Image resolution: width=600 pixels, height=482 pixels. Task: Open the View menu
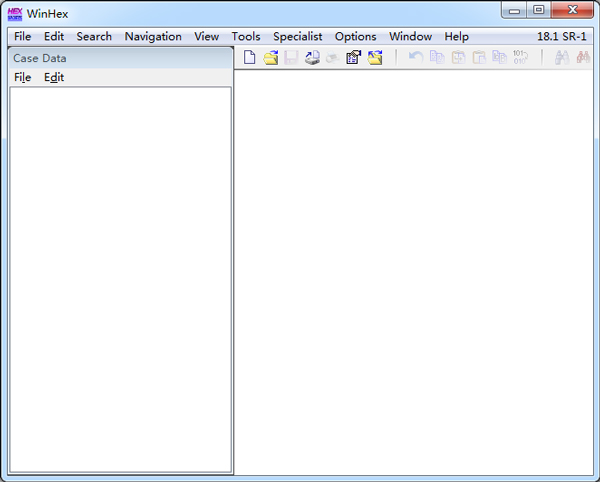pyautogui.click(x=207, y=36)
